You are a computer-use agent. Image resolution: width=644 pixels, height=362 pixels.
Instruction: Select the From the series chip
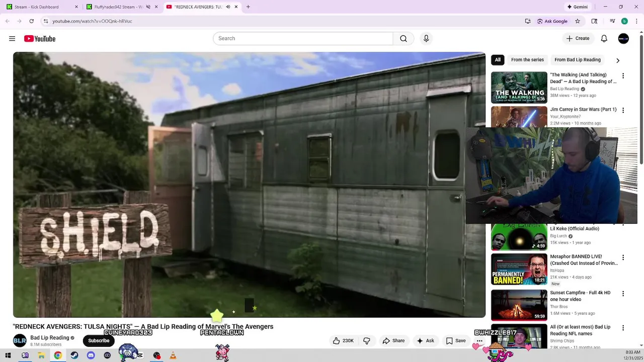coord(527,60)
